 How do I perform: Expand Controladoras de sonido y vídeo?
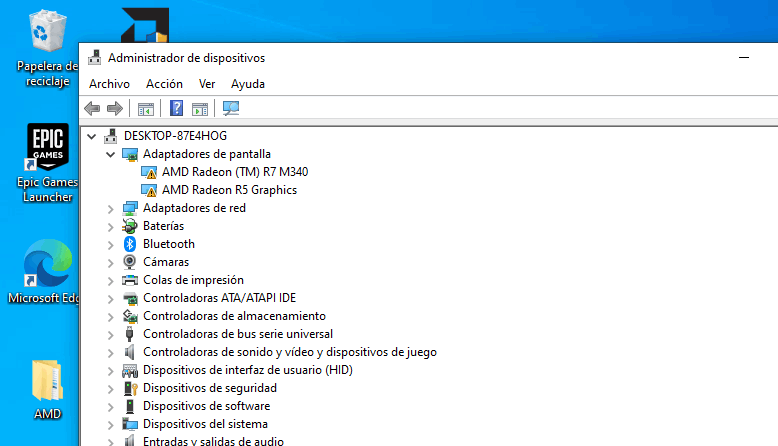tap(111, 353)
